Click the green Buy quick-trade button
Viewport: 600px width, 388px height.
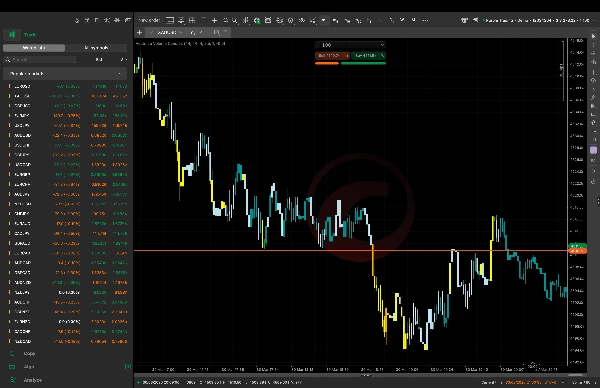(x=368, y=56)
